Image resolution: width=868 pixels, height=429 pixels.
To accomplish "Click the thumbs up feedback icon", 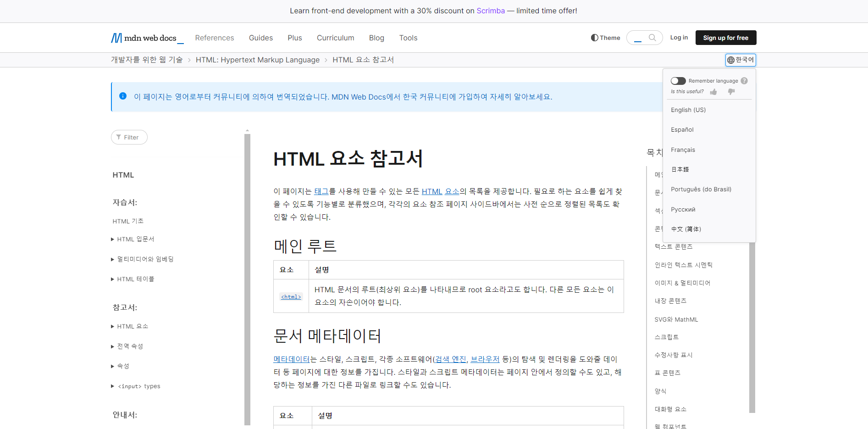I will pyautogui.click(x=713, y=92).
